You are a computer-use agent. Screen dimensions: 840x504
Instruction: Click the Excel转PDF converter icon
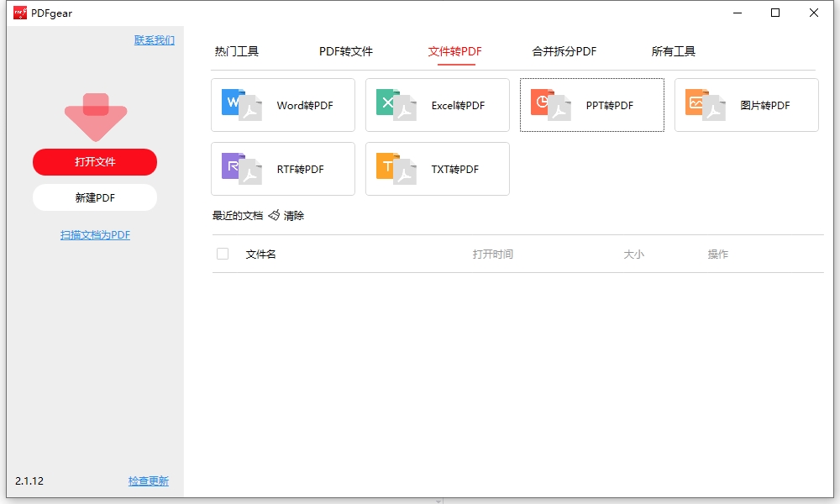click(x=396, y=105)
